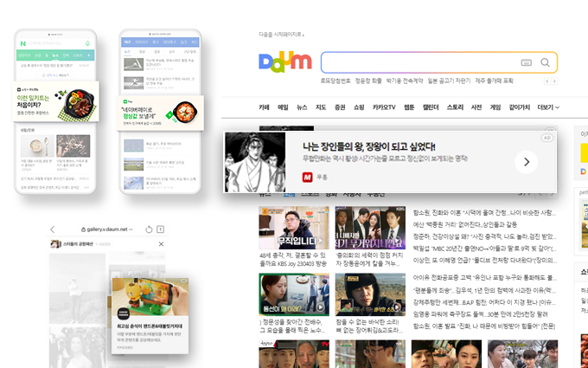Click the back arrow in gallery browser
The image size is (588, 368).
tap(53, 229)
